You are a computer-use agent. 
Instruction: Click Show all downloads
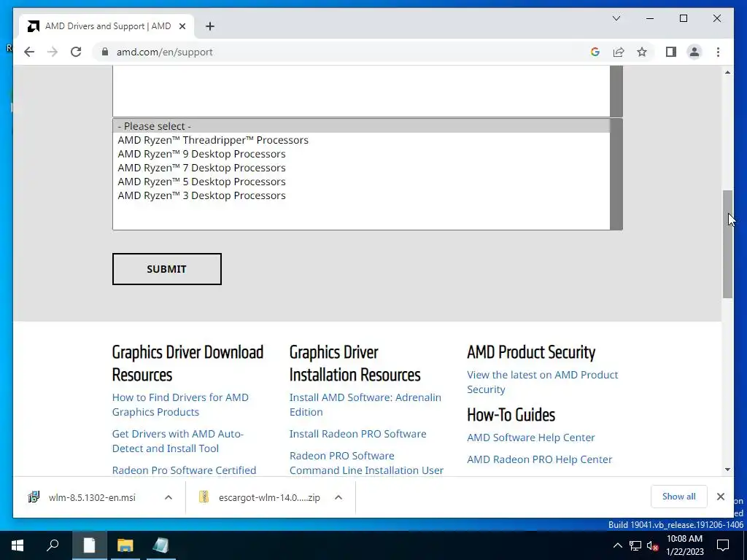tap(679, 497)
